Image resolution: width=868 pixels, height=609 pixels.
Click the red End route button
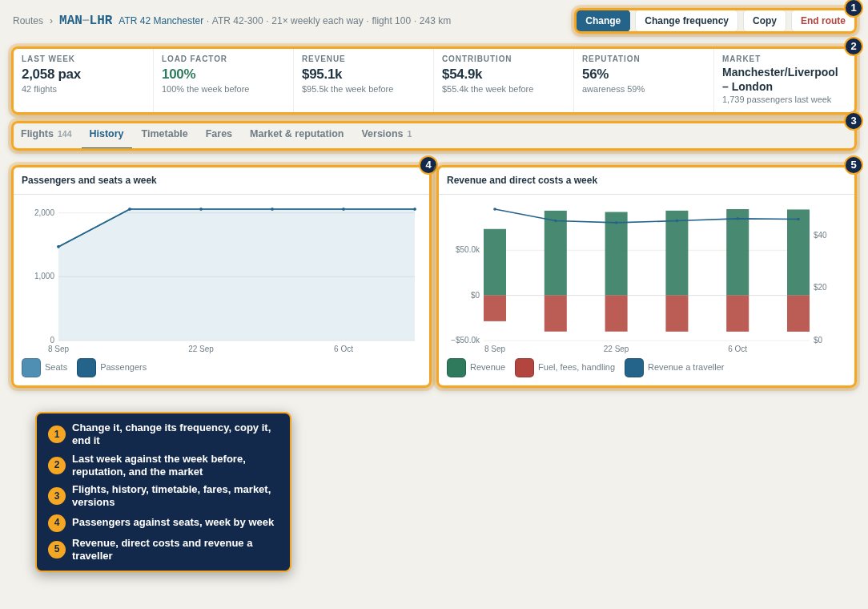pyautogui.click(x=822, y=21)
